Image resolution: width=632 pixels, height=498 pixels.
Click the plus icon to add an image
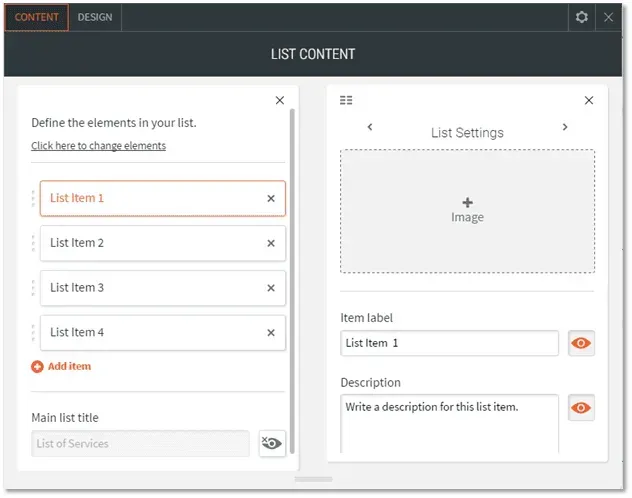tap(467, 202)
